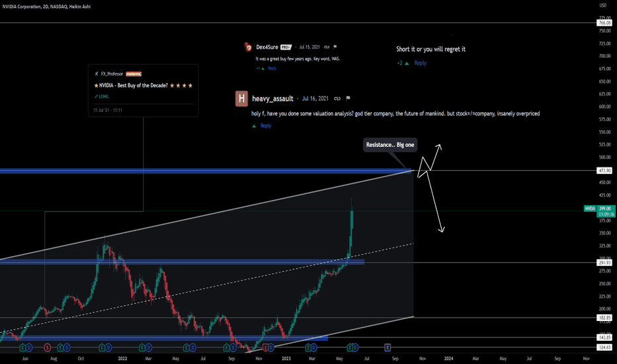Viewport: 617px width, 364px height.
Task: Click link icon on heavy_assault's comment
Action: (x=337, y=99)
